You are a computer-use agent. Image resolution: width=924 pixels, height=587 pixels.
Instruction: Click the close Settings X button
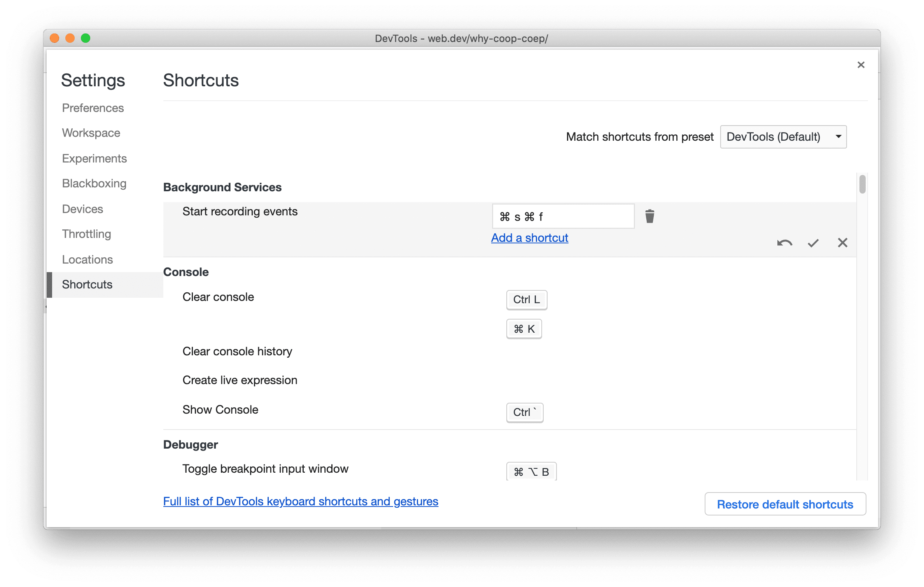pyautogui.click(x=861, y=64)
